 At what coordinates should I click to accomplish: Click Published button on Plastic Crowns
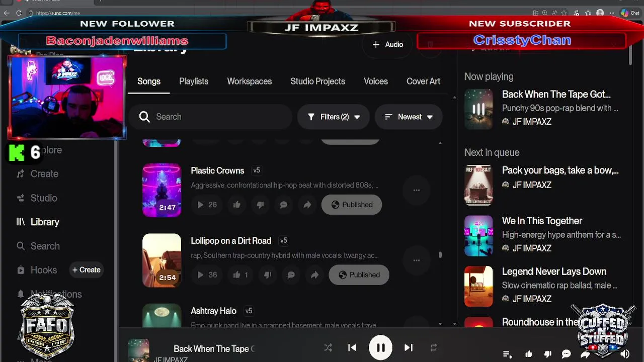pos(352,205)
